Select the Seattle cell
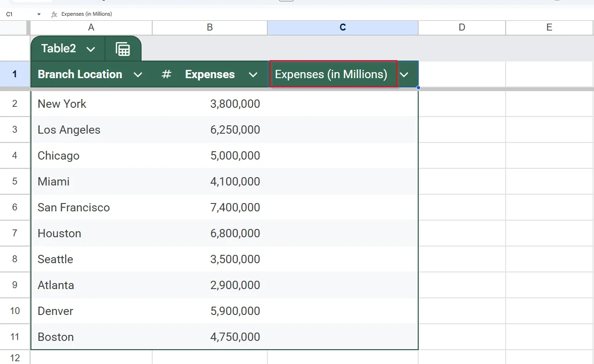Viewport: 594px width, 364px height. click(91, 259)
